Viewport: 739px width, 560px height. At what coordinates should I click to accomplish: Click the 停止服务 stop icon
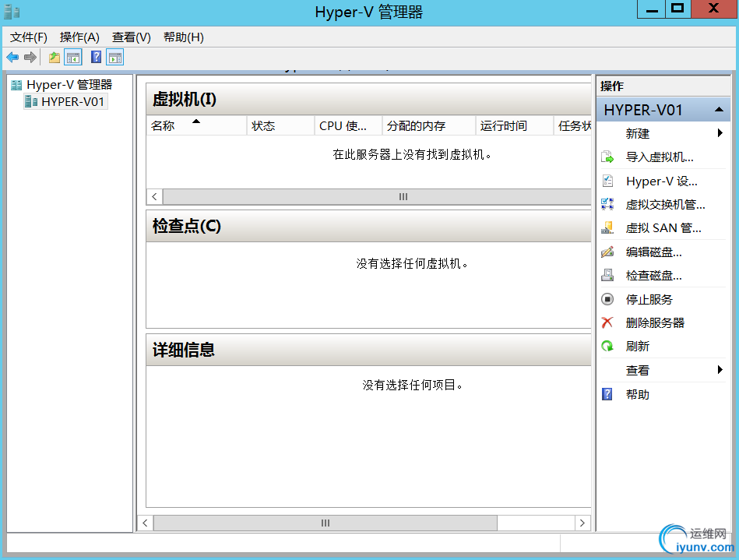coord(607,299)
